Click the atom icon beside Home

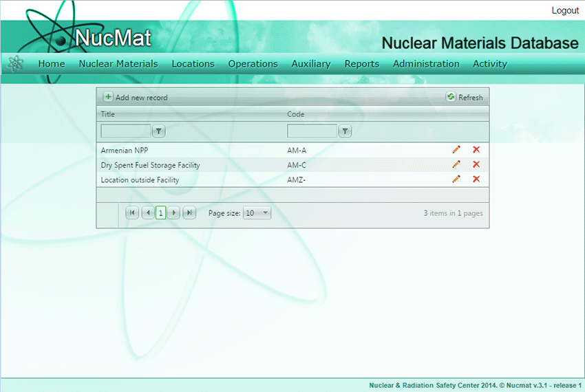click(15, 64)
